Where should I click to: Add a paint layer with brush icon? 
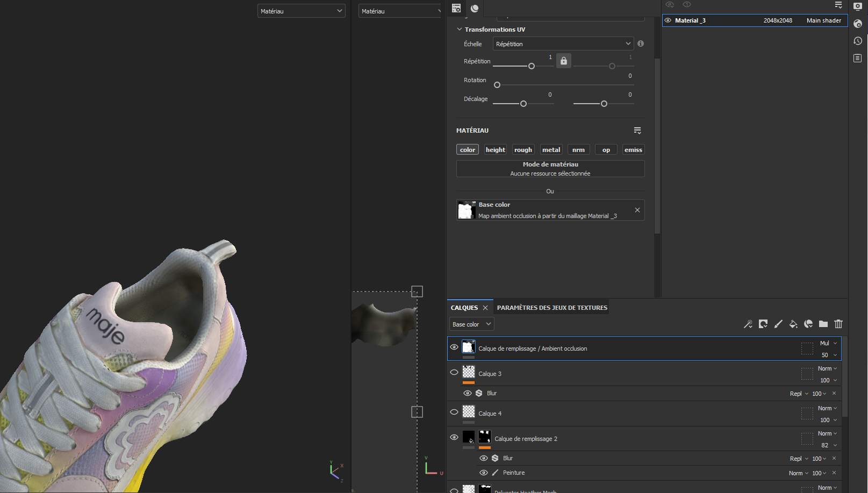pos(778,324)
